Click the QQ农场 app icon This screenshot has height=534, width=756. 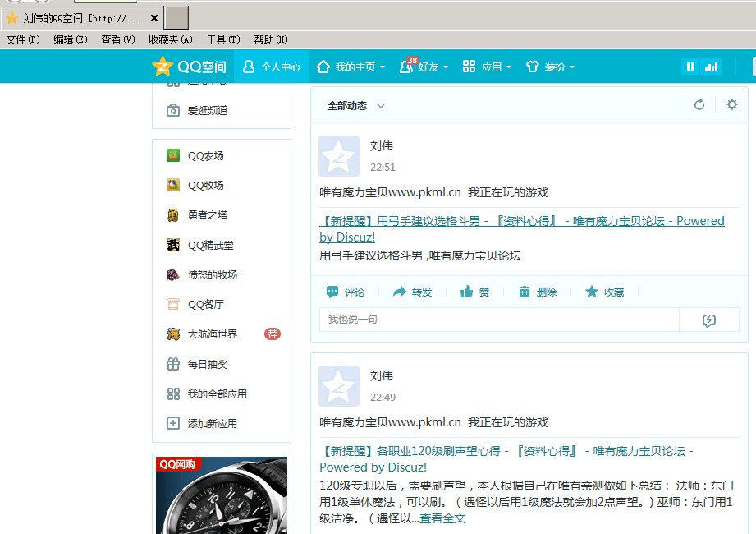[173, 155]
